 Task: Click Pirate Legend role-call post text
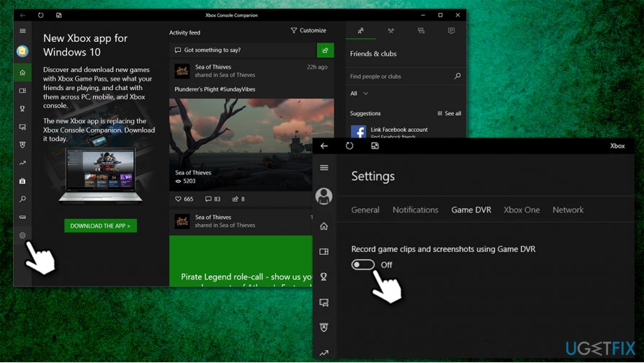coord(246,277)
